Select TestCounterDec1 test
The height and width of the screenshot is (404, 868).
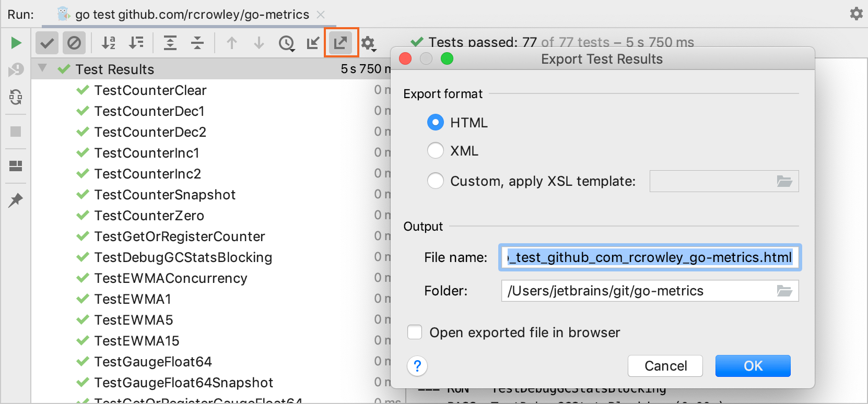(149, 111)
